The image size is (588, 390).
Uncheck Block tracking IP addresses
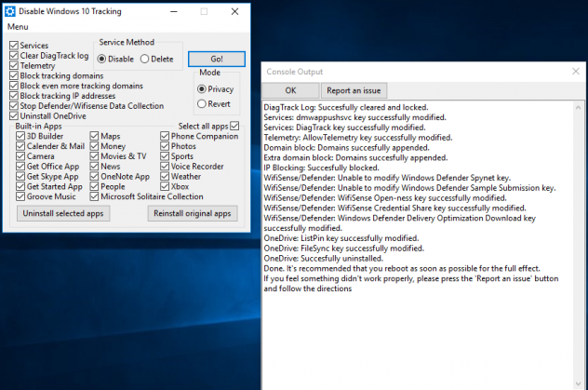(x=13, y=96)
